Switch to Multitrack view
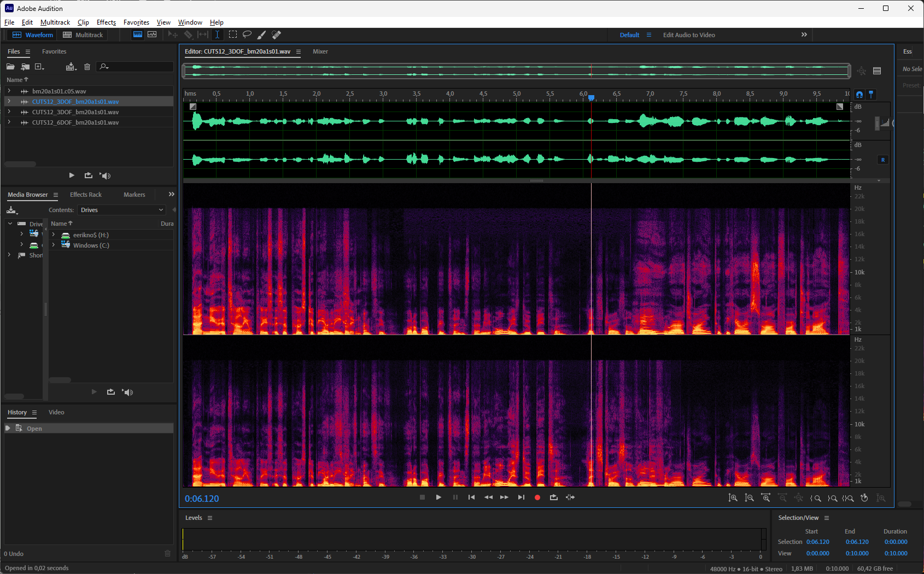 [83, 35]
